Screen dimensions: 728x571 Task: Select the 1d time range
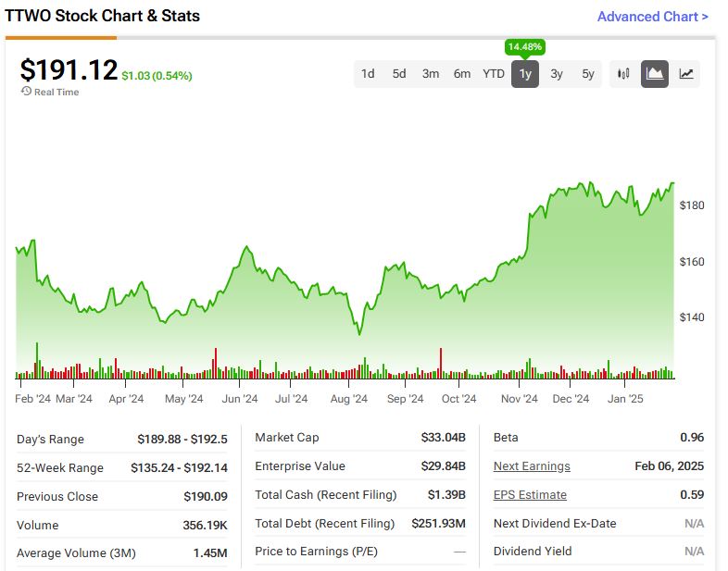click(368, 74)
